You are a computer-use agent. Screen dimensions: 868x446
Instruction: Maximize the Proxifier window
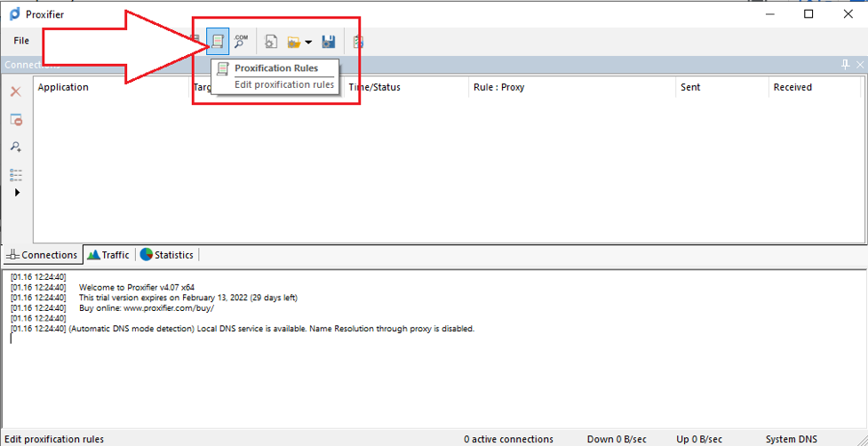808,14
